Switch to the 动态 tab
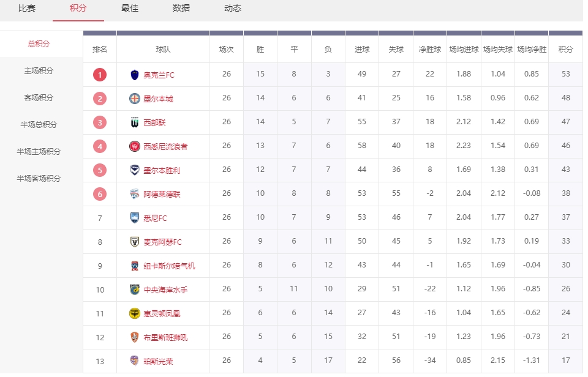This screenshot has height=377, width=588. coord(233,9)
